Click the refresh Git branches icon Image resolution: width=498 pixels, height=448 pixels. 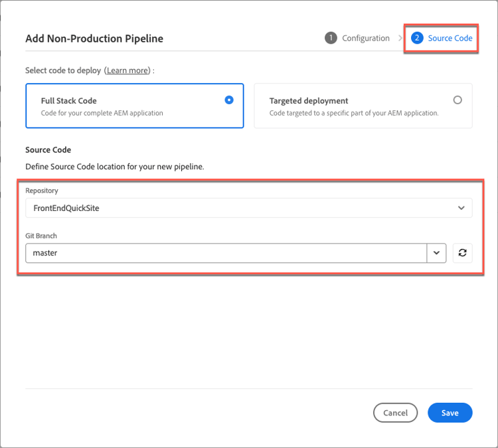(462, 253)
